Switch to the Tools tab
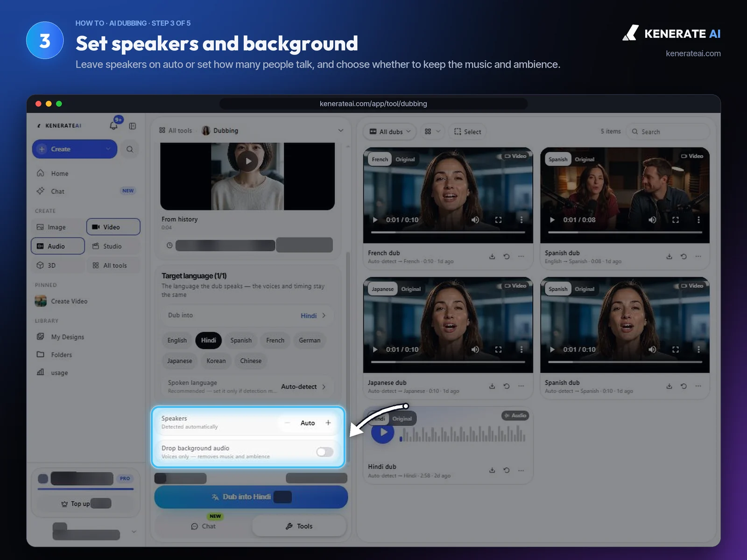747x560 pixels. coord(299,526)
